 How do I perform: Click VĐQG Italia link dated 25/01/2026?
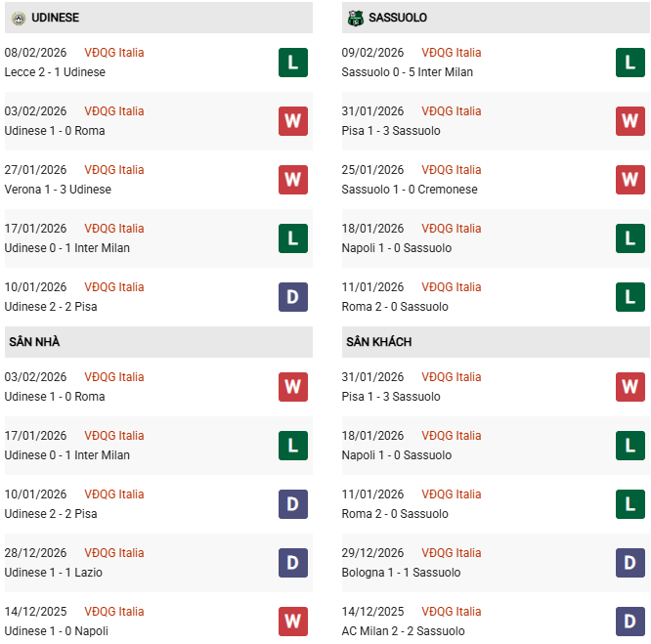(452, 170)
